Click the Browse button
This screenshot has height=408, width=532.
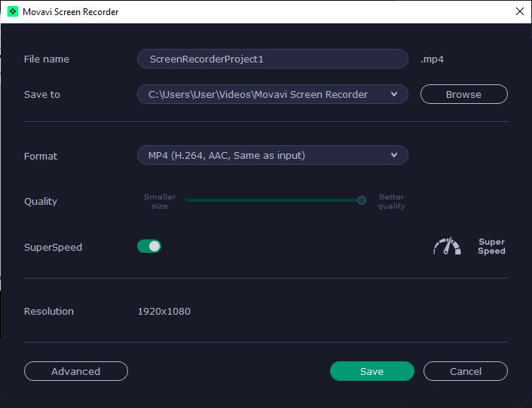(x=463, y=94)
